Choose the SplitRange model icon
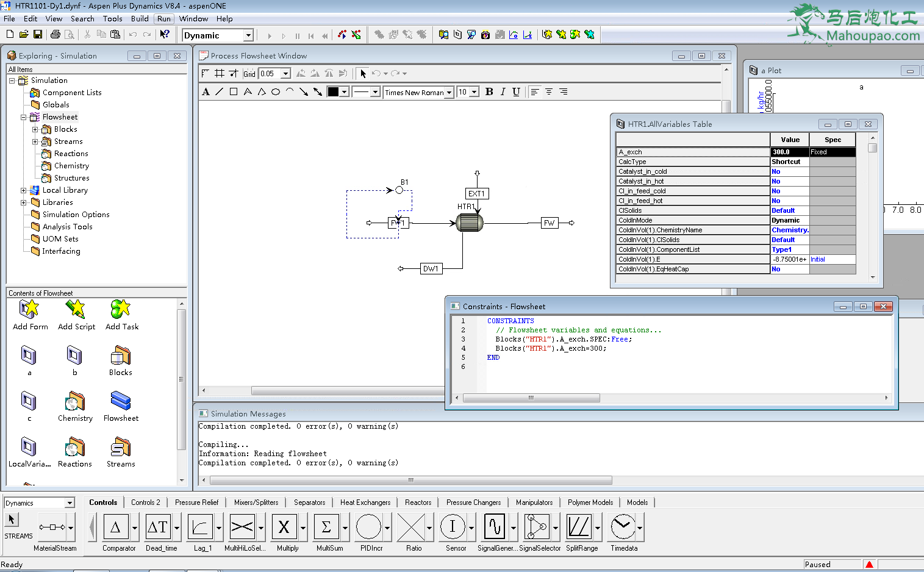Screen dimensions: 924x572 (x=579, y=527)
